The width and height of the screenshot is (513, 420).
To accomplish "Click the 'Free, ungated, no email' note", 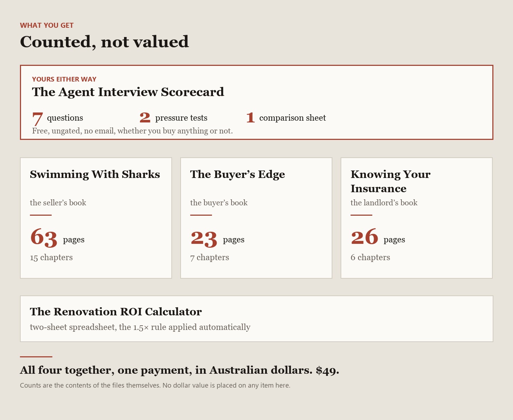I will (132, 131).
